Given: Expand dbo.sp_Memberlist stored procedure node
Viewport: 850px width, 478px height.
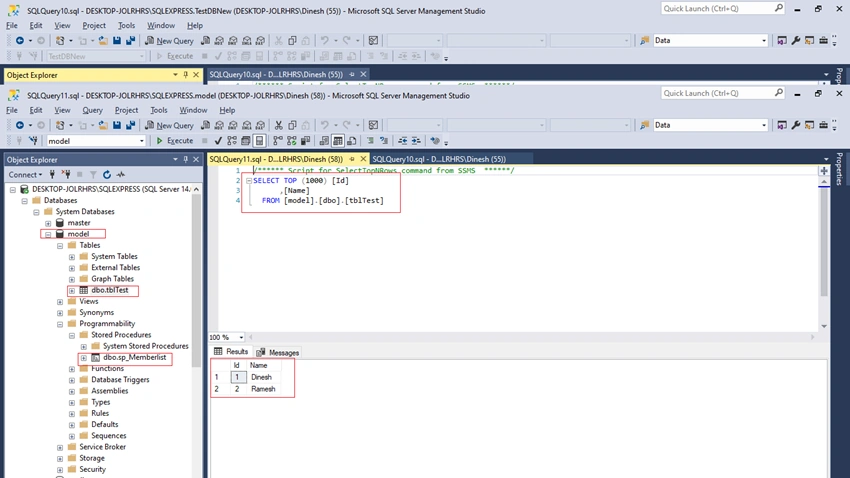Looking at the screenshot, I should (x=83, y=358).
